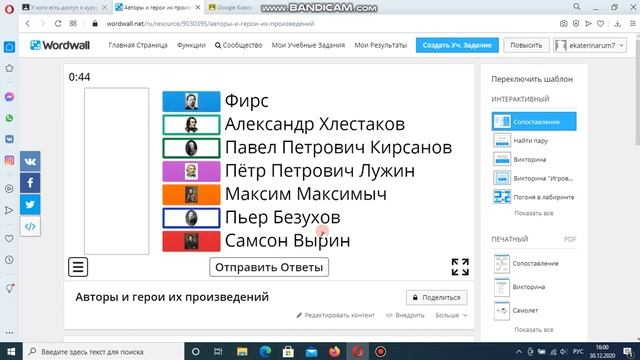The width and height of the screenshot is (640, 360).
Task: Open history from the Opera sidebar clock icon
Action: 9,260
